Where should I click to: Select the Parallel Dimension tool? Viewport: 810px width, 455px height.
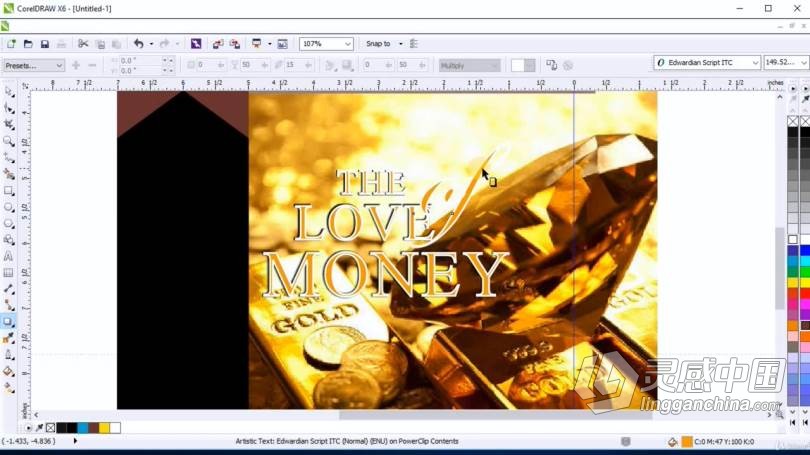9,289
